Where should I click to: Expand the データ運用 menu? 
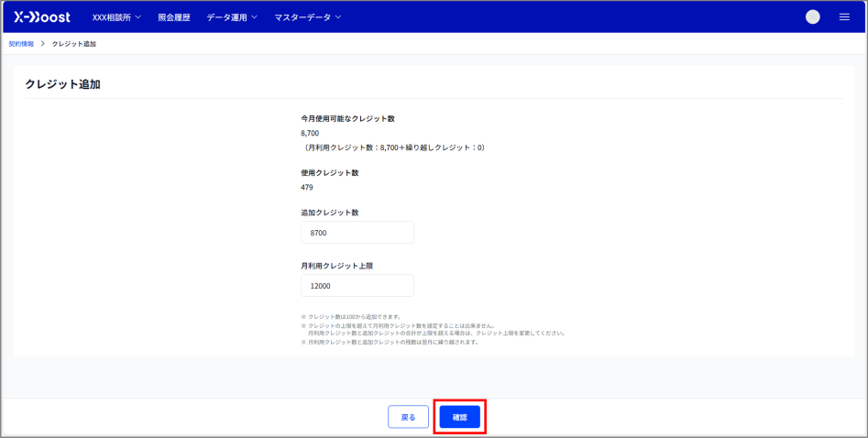pos(232,17)
